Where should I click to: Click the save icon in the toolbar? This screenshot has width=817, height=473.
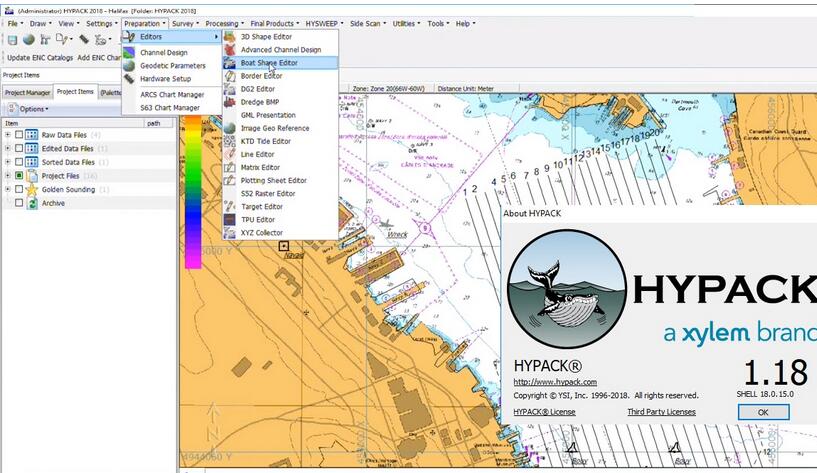coord(13,40)
